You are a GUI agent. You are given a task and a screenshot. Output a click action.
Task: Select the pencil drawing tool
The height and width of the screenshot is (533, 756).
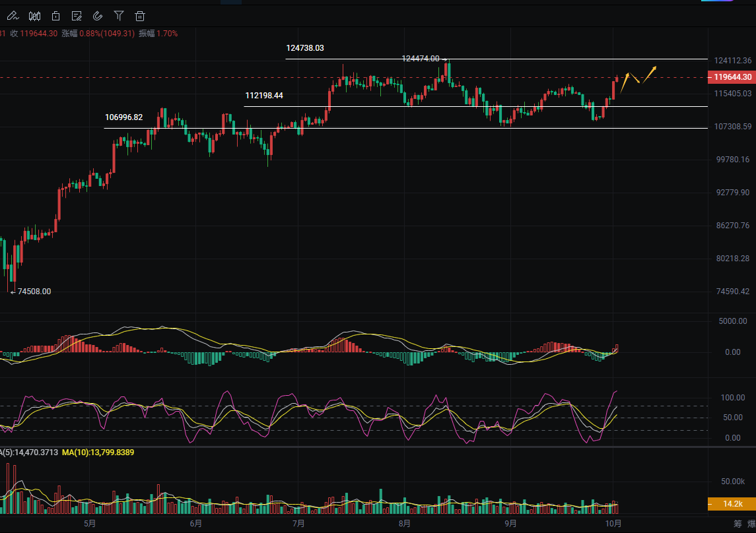[13, 16]
